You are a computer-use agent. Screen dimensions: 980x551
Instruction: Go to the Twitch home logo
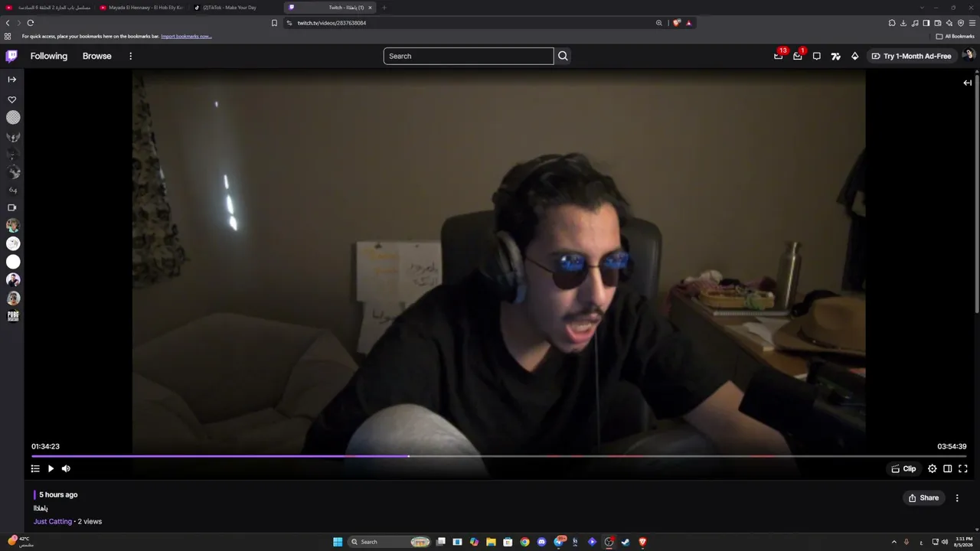tap(11, 56)
